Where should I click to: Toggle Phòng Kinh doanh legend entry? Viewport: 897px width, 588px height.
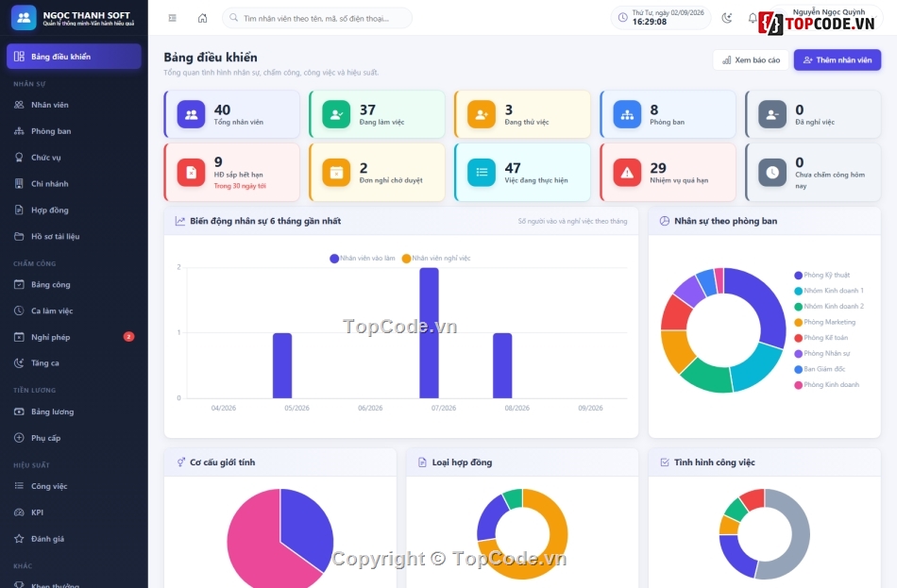[826, 385]
